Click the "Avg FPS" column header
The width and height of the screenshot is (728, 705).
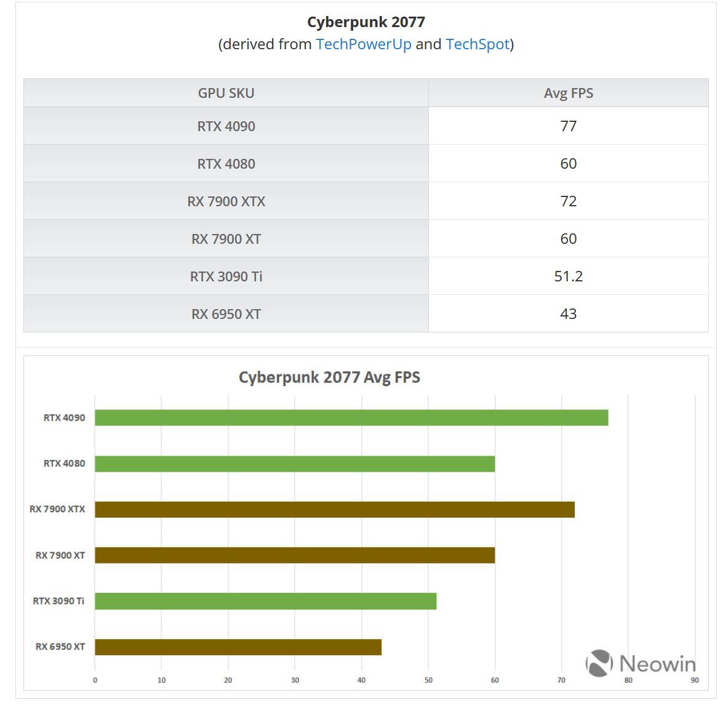coord(568,93)
